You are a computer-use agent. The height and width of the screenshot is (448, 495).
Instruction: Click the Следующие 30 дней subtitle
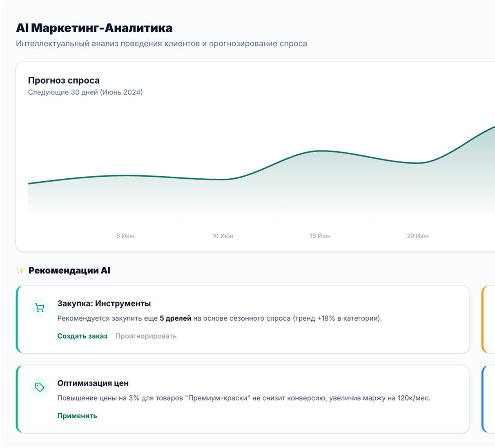[85, 92]
